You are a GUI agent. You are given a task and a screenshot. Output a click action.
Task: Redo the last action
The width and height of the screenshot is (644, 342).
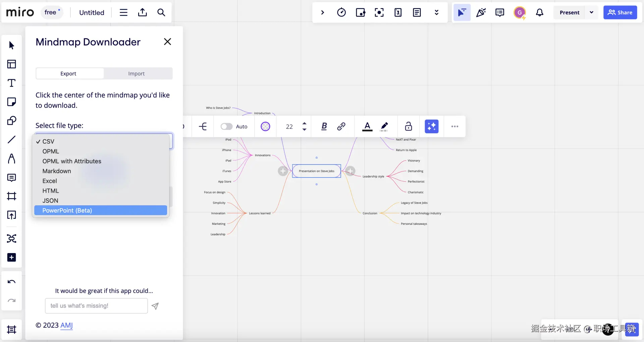tap(12, 301)
